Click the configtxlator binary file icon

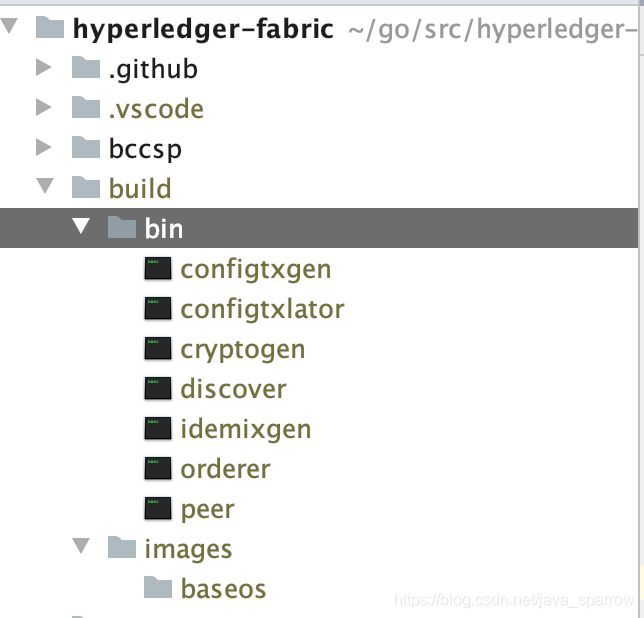[x=158, y=308]
